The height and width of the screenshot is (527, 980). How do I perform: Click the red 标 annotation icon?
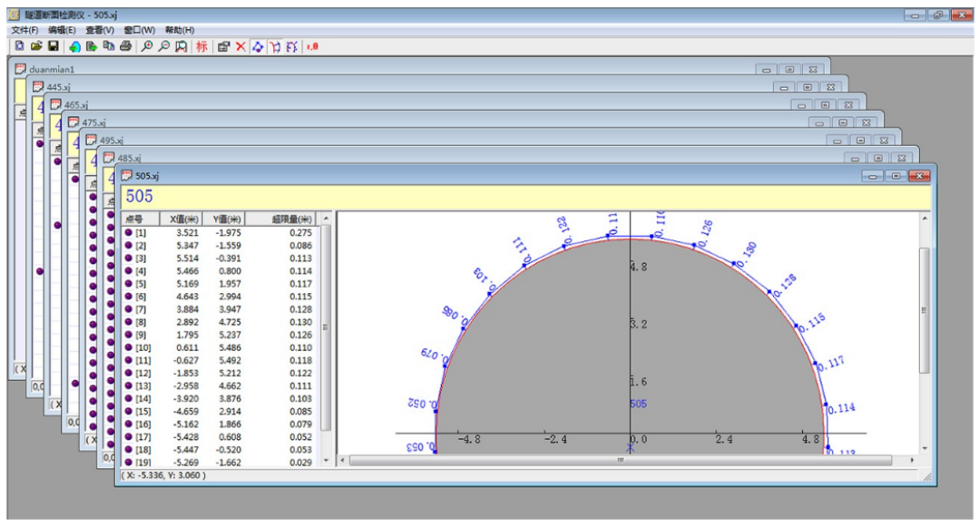(201, 46)
